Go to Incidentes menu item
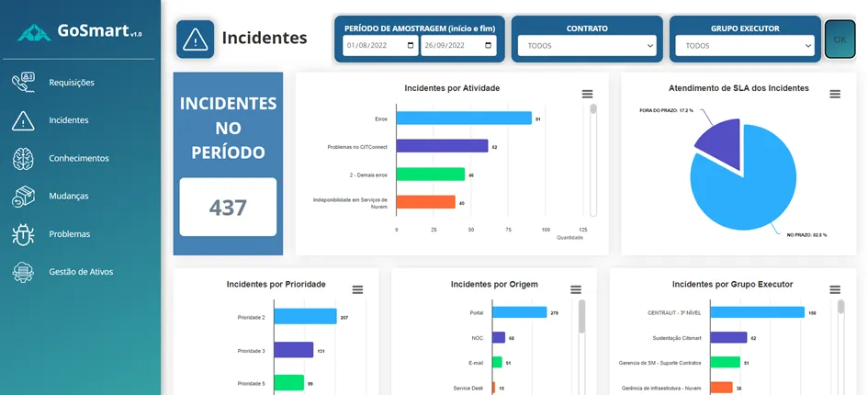Image resolution: width=868 pixels, height=395 pixels. pos(69,120)
